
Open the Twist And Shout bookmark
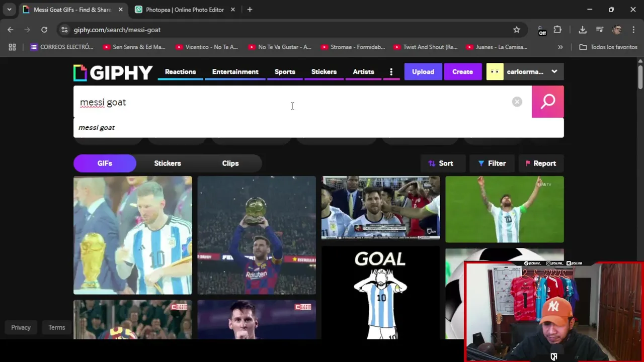pos(426,47)
